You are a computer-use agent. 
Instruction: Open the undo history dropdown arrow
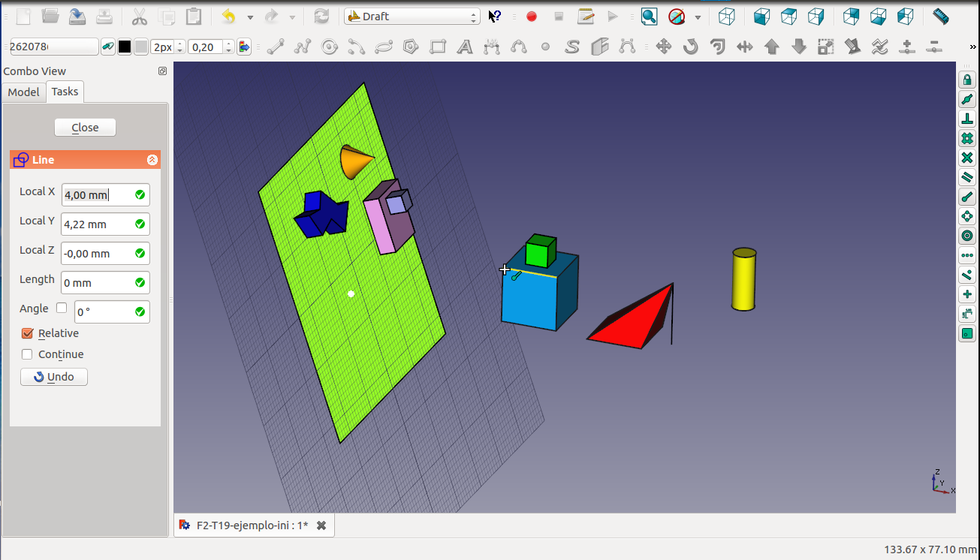click(x=250, y=17)
